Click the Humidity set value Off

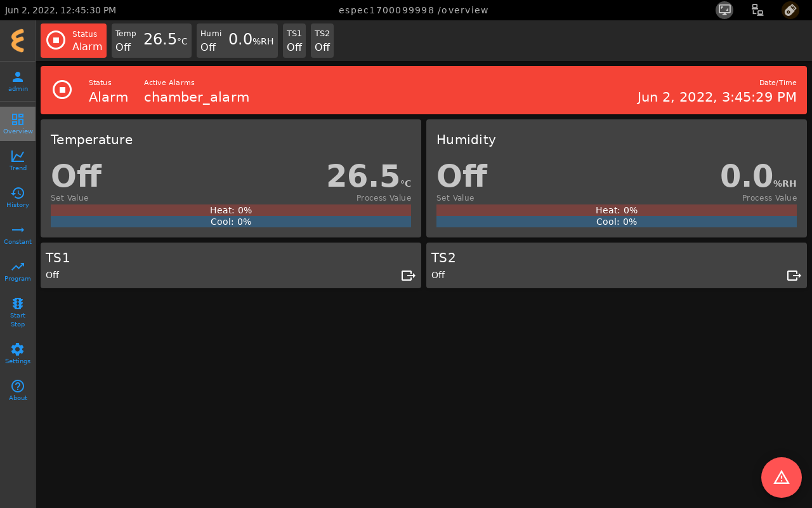462,177
